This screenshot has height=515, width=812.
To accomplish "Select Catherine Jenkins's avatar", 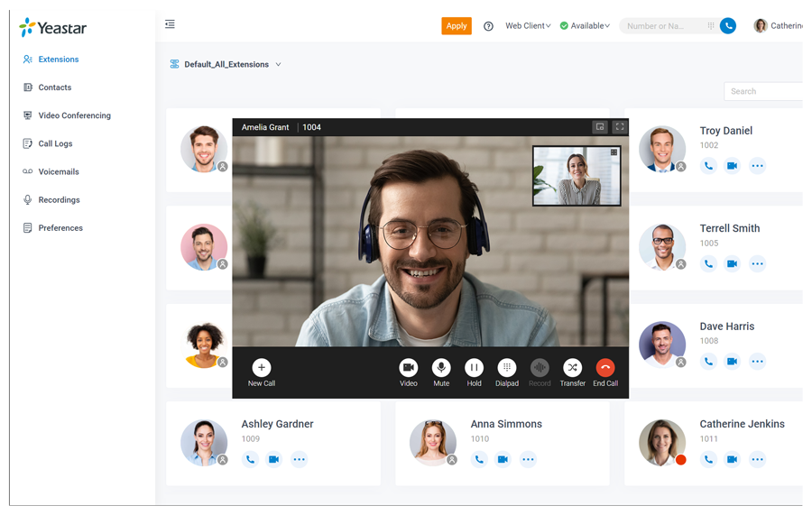I will click(662, 443).
